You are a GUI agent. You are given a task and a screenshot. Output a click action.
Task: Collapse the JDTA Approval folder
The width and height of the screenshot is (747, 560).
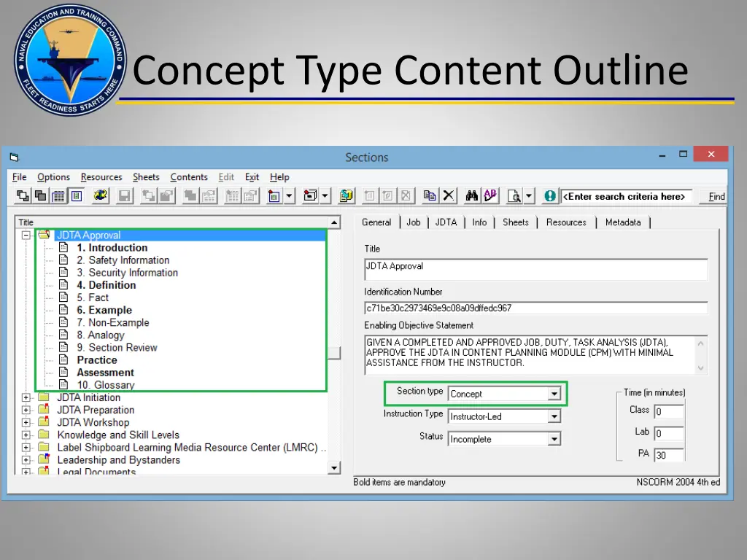pos(26,235)
